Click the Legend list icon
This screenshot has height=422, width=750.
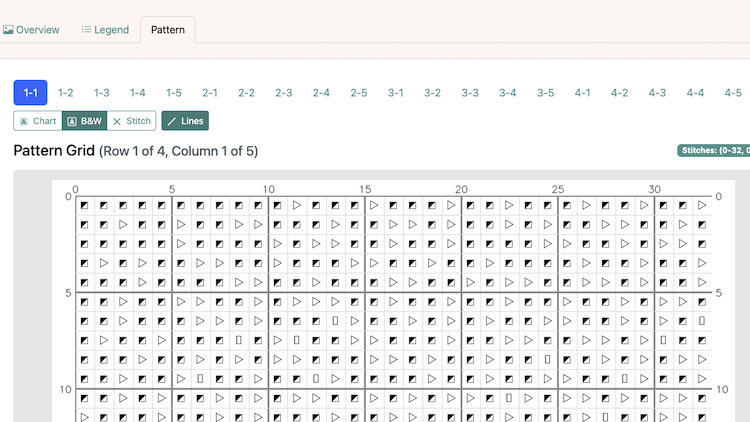click(x=87, y=30)
